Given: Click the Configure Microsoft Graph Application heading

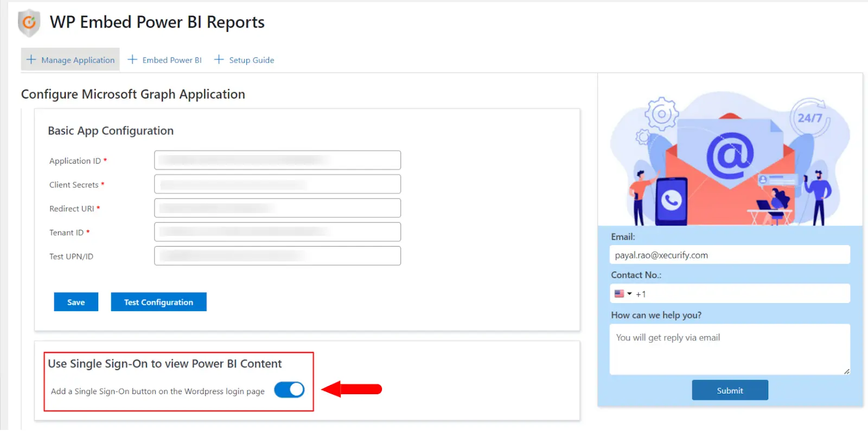Looking at the screenshot, I should pyautogui.click(x=133, y=94).
